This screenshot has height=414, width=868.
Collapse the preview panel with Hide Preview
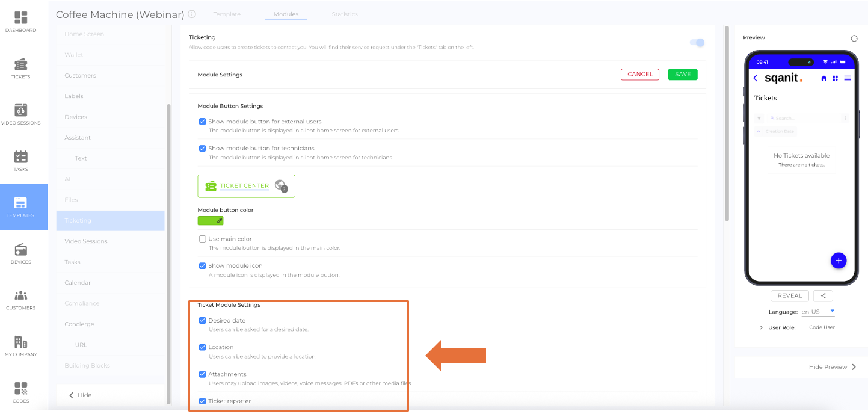pyautogui.click(x=833, y=367)
